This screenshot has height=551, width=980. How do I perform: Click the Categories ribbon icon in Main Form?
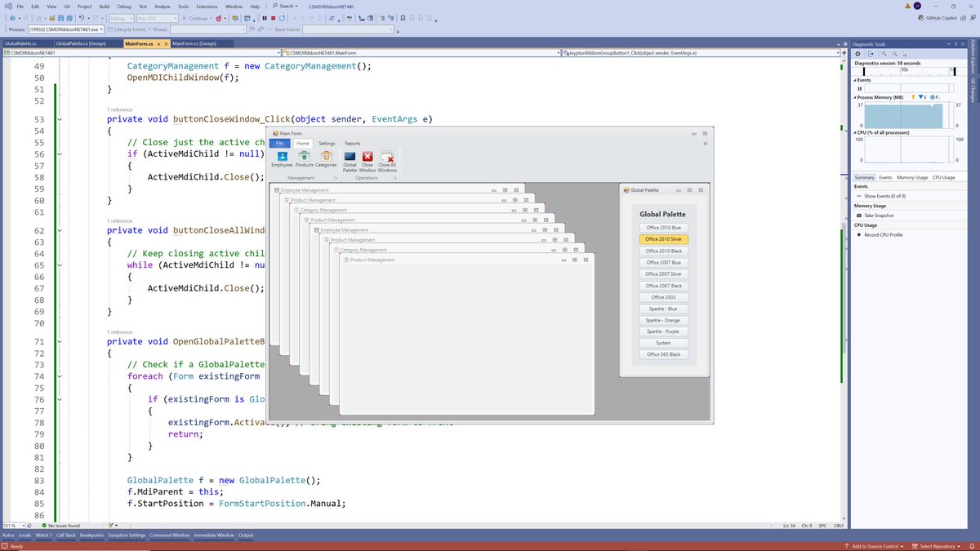(x=326, y=158)
